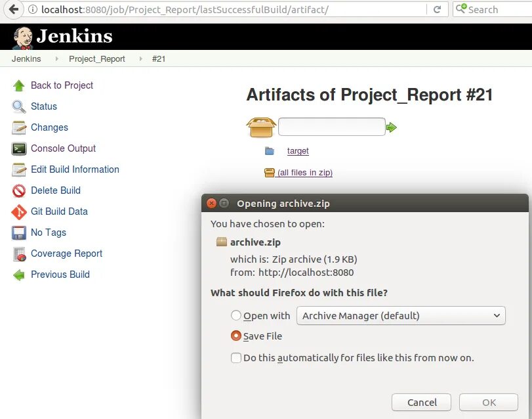The image size is (532, 419).
Task: Click the browser back arrow button
Action: [14, 9]
